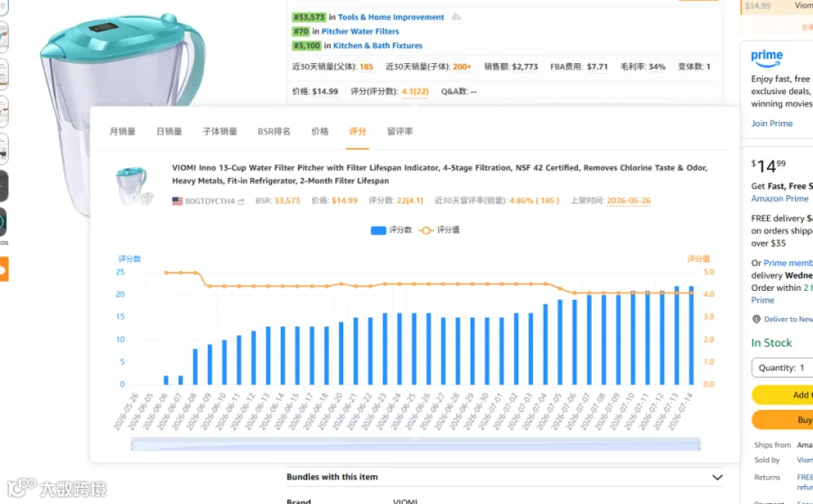Screen dimensions: 813x504
Task: Toggle the 评分值 legend series
Action: point(439,230)
